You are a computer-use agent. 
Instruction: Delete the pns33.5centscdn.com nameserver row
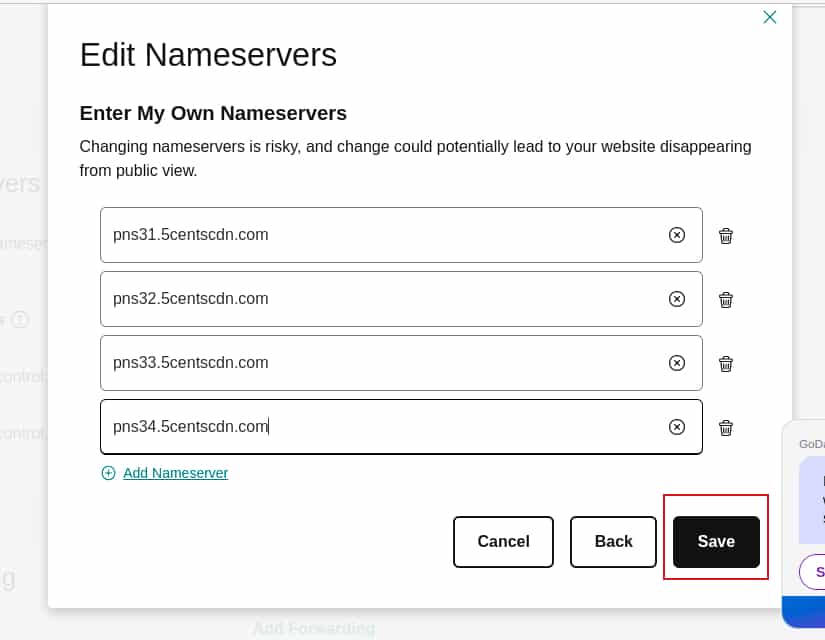tap(726, 364)
